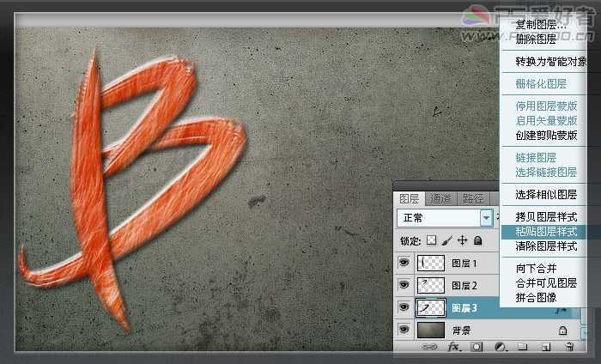
Task: Create a new group with the folder icon
Action: (x=522, y=347)
